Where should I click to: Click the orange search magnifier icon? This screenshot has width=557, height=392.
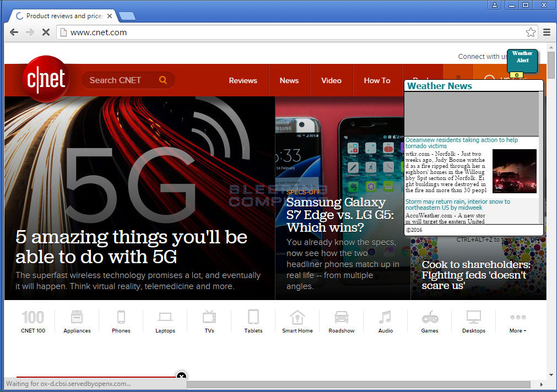click(163, 80)
